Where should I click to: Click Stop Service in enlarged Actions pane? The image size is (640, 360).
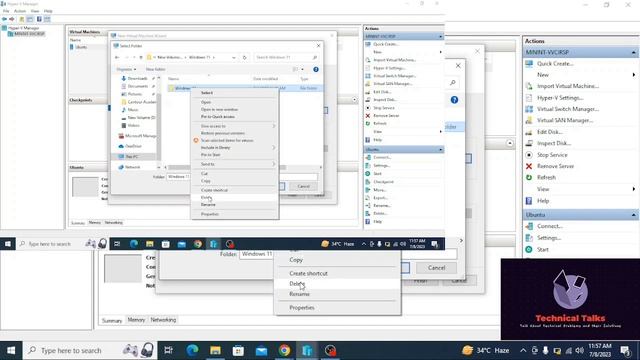click(552, 155)
